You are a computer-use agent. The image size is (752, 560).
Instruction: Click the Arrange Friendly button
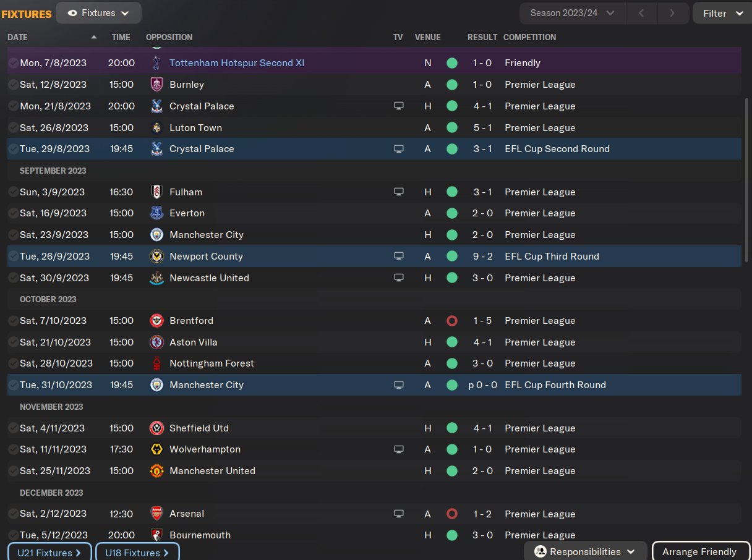click(x=699, y=552)
